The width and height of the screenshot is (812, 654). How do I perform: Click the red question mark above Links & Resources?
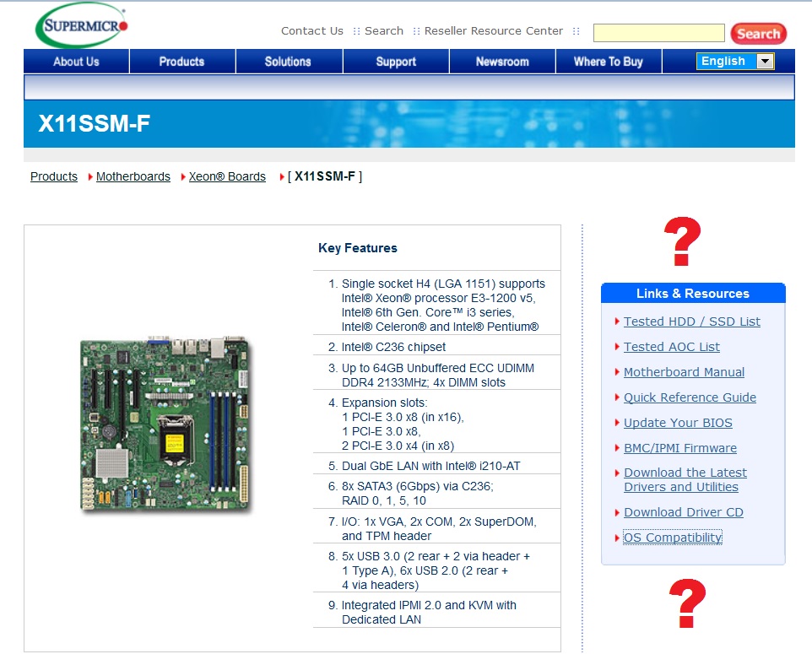pyautogui.click(x=683, y=241)
